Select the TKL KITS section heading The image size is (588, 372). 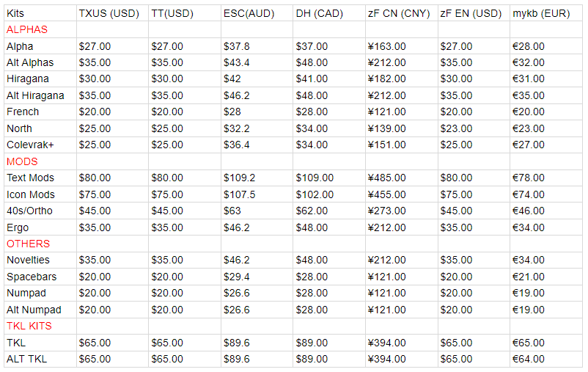coord(29,326)
